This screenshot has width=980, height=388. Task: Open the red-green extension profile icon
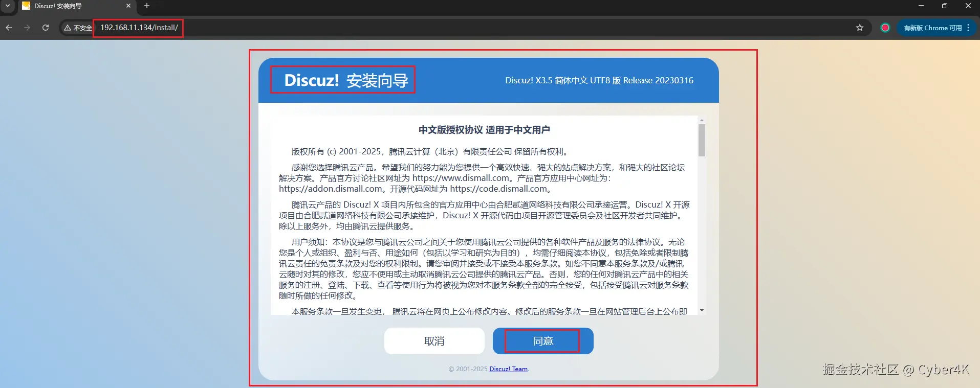click(885, 28)
